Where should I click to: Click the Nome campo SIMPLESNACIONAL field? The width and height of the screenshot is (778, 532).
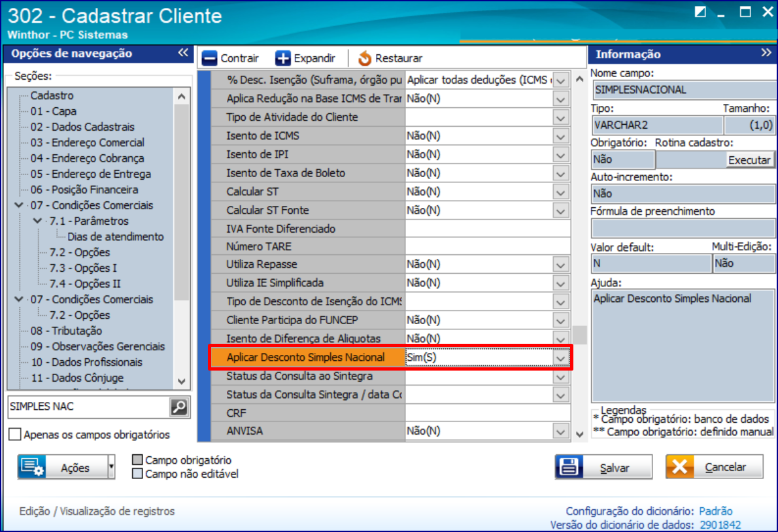click(x=685, y=90)
